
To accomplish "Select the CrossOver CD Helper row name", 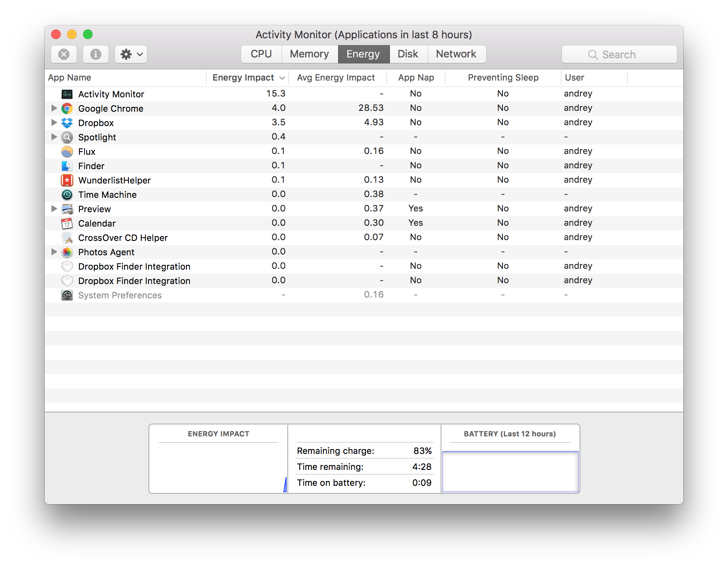I will pyautogui.click(x=123, y=238).
